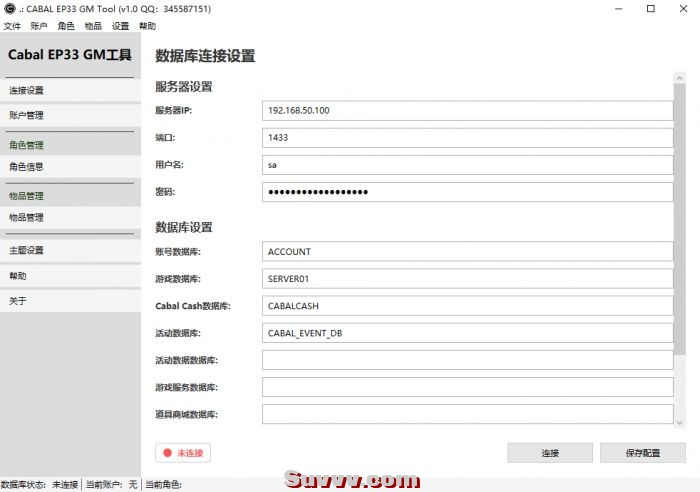Focus the 端口 field with 1433
The image size is (700, 492).
tap(467, 138)
